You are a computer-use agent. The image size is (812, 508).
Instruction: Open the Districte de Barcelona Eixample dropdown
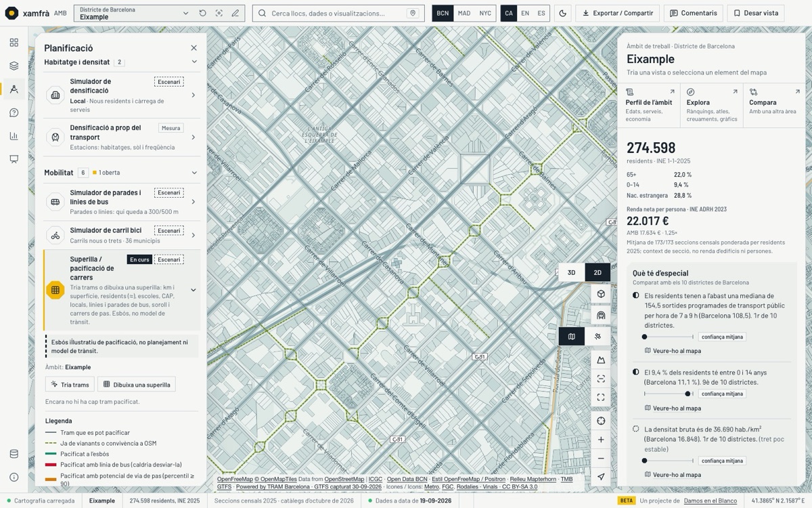pyautogui.click(x=134, y=13)
